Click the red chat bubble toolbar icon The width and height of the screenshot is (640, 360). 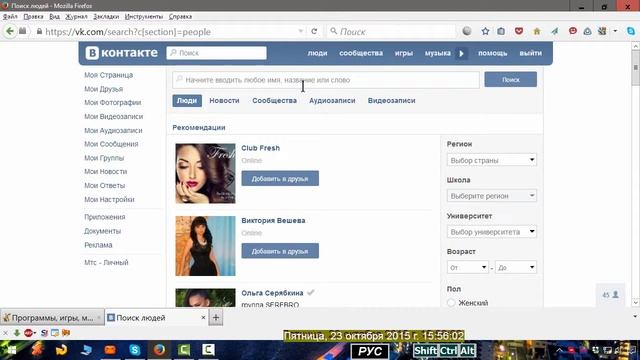(573, 31)
